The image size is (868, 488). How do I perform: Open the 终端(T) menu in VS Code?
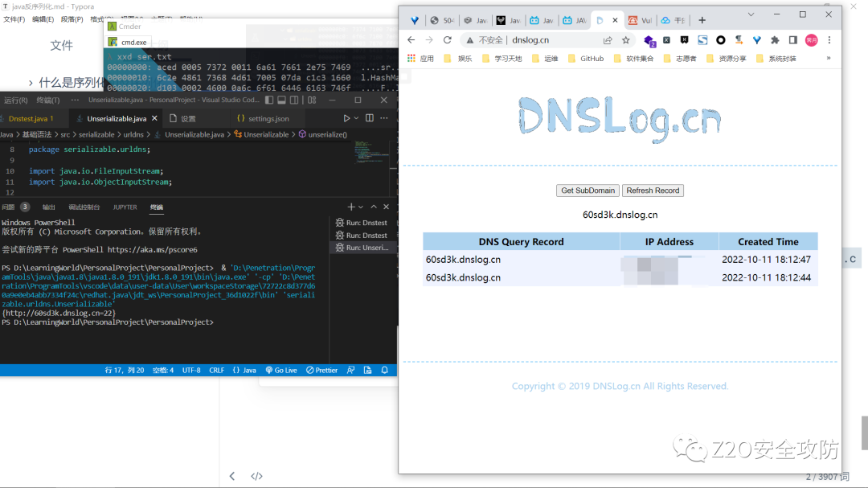[x=48, y=100]
